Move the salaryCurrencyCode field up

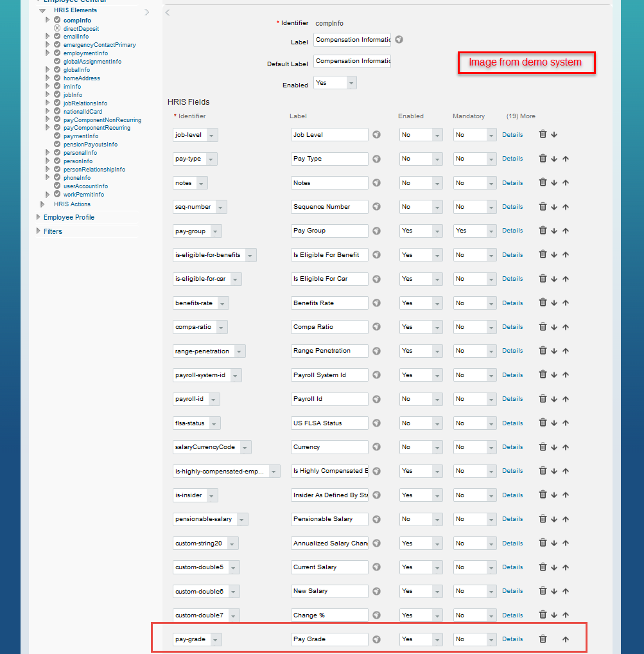pyautogui.click(x=566, y=447)
